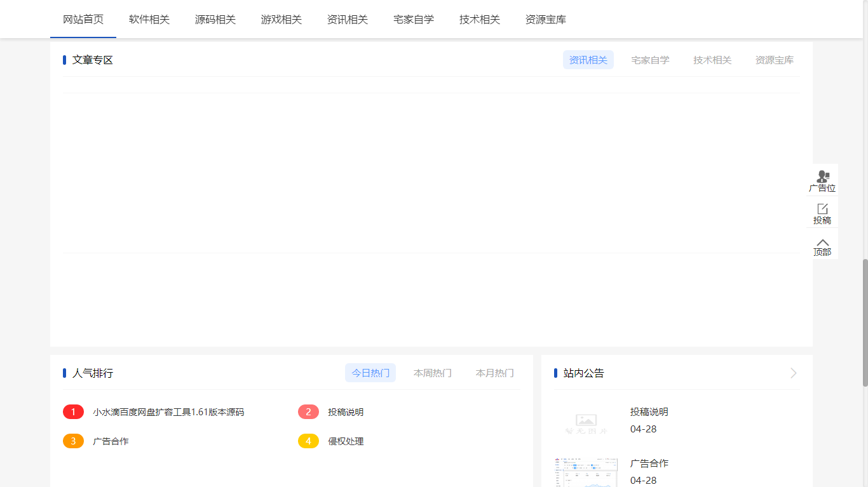868x487 pixels.
Task: Click the yellow number 4 ranking badge
Action: point(308,441)
